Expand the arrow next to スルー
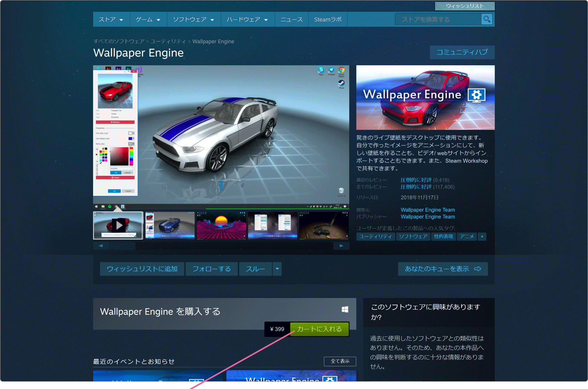588x389 pixels. pos(277,269)
